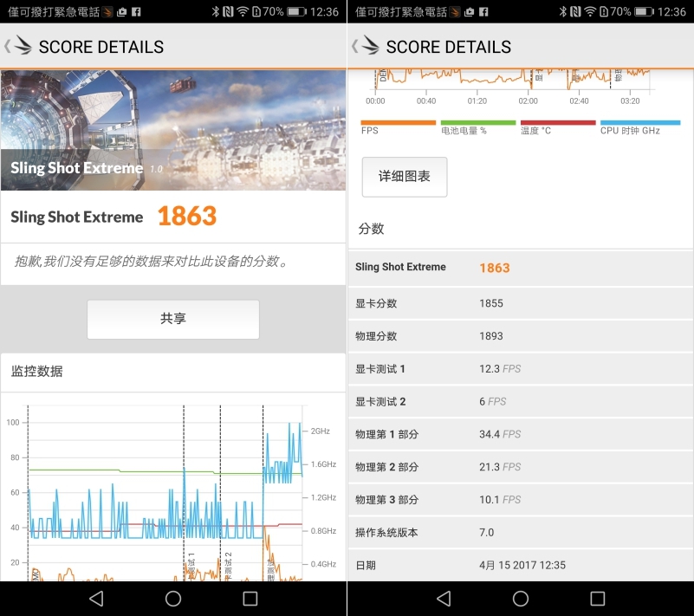Select the 物理分数 1893 row
Image resolution: width=694 pixels, height=616 pixels.
click(x=521, y=336)
